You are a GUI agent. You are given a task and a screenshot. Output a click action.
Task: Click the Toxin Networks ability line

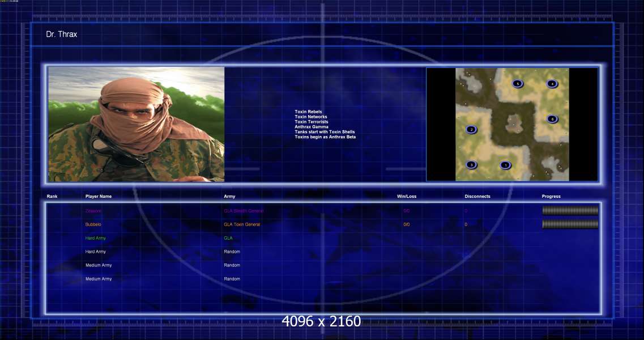coord(311,117)
